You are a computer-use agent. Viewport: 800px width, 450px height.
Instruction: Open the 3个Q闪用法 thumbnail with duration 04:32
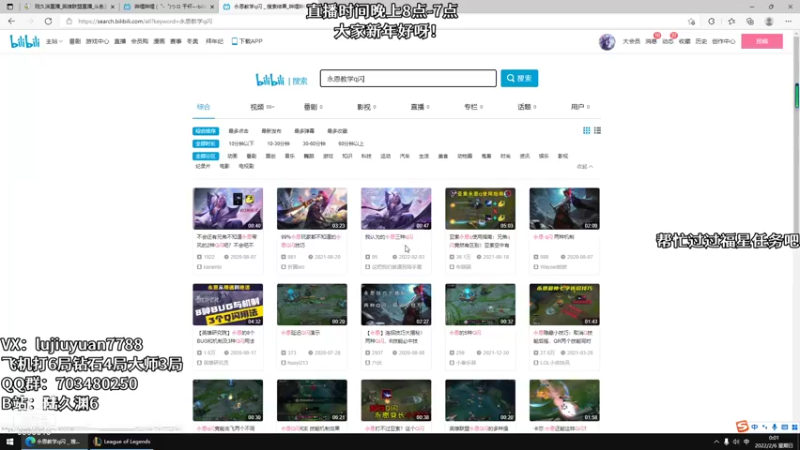click(228, 305)
